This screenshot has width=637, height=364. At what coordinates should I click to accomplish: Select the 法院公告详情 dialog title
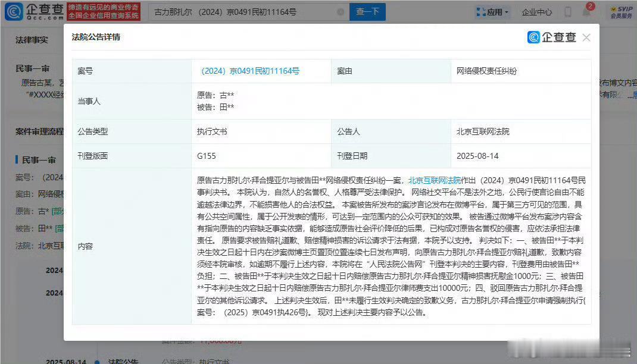96,37
